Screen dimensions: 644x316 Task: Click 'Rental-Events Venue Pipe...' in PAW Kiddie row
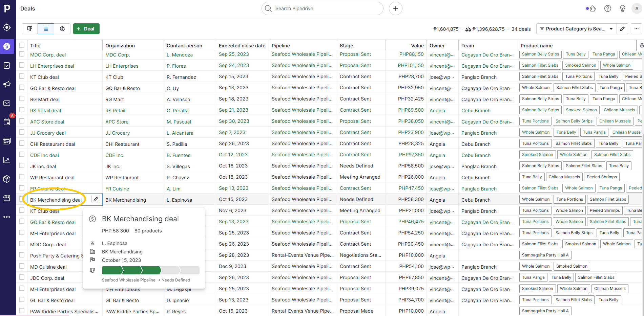click(303, 311)
